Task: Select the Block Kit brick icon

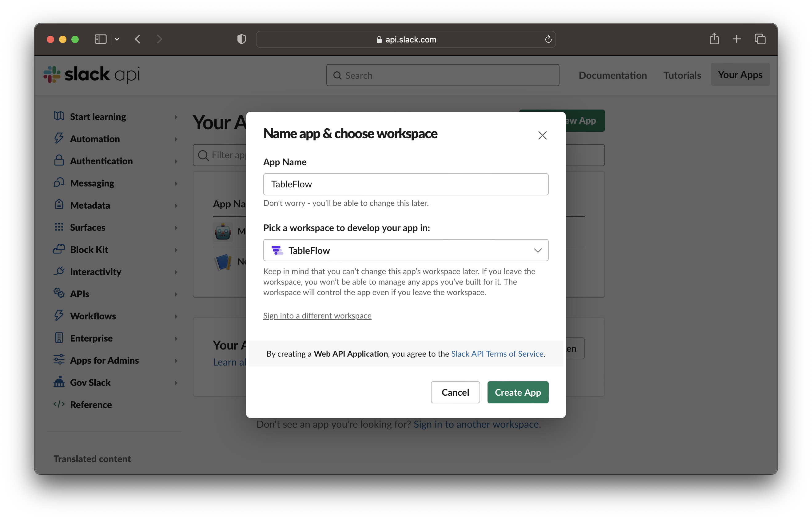Action: (59, 249)
